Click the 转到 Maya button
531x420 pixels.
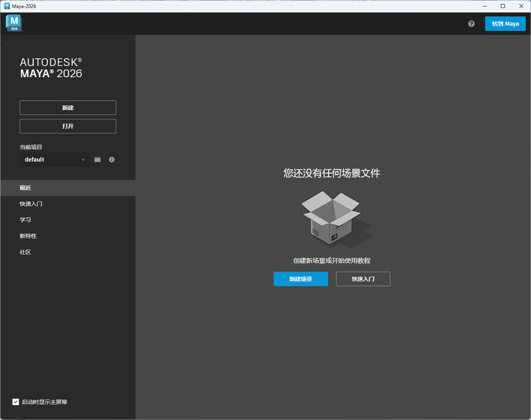505,24
